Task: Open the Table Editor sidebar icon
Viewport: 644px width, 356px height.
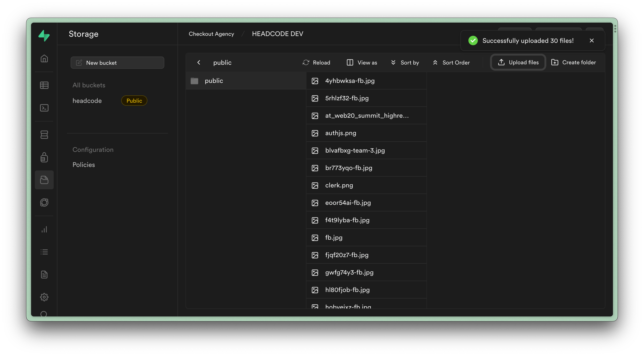Action: coord(44,85)
